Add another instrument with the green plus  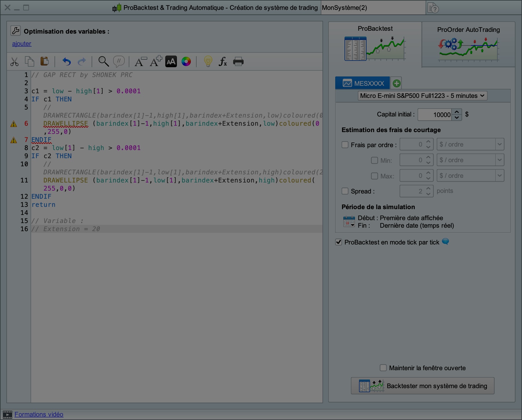click(x=396, y=83)
